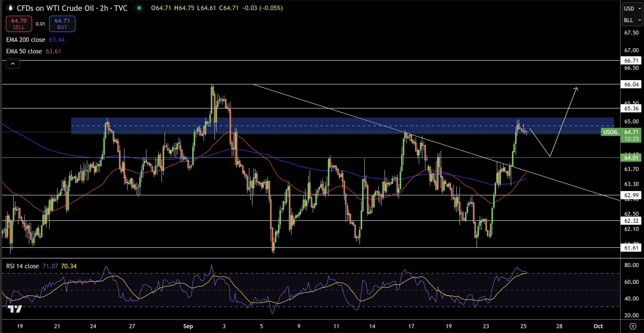Click the EMA 50 value 63.61
The width and height of the screenshot is (644, 333).
[53, 51]
